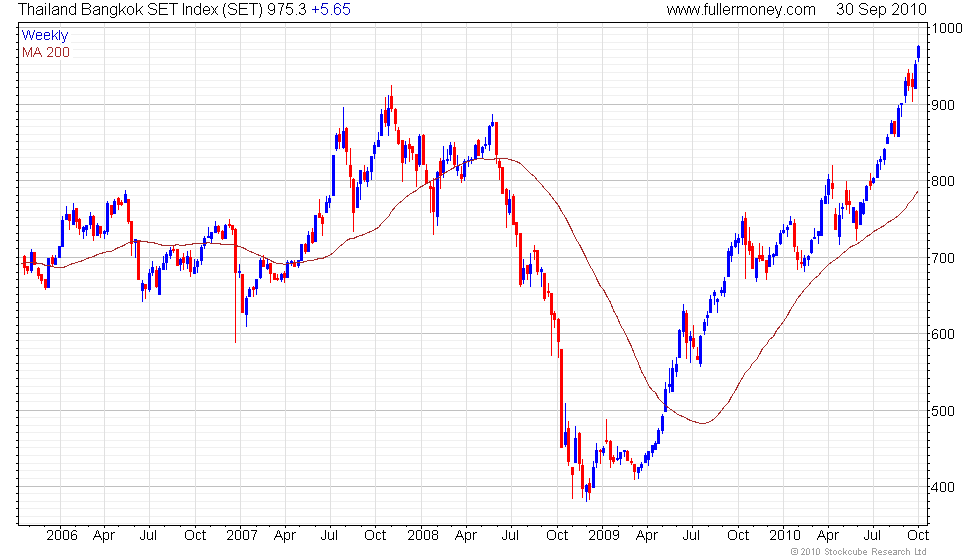
Task: Click the date '30 Sep 2010'
Action: click(881, 9)
